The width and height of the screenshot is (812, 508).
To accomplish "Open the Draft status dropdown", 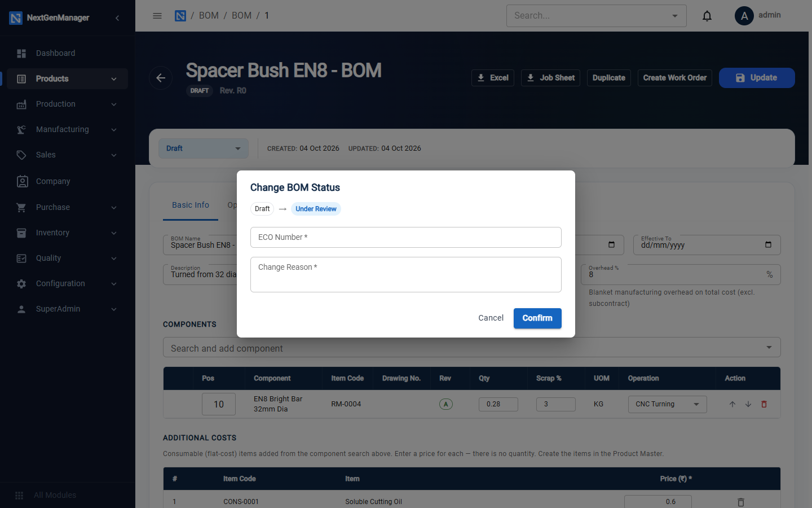I will (x=204, y=148).
